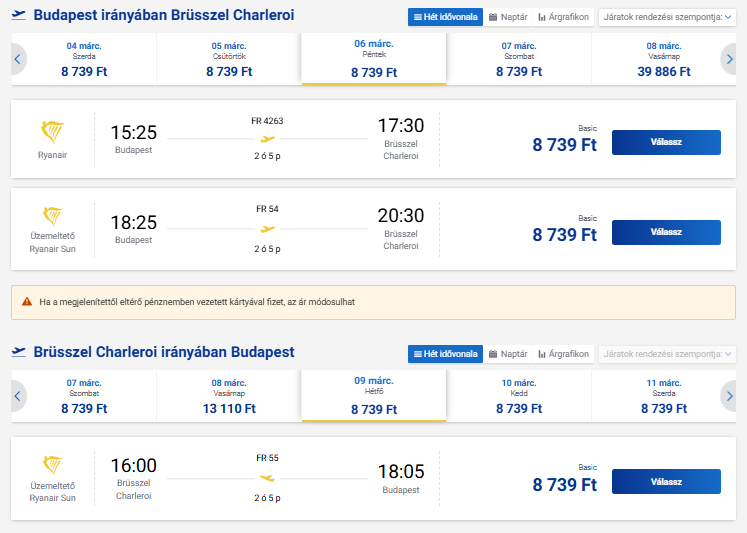Click the previous dates arrow for return flights
This screenshot has width=747, height=533.
coord(18,396)
